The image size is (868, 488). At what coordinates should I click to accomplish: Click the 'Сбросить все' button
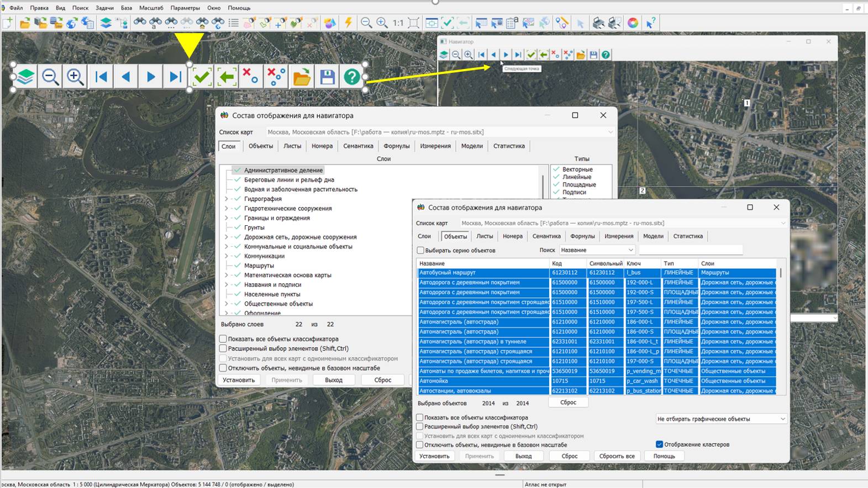coord(617,456)
